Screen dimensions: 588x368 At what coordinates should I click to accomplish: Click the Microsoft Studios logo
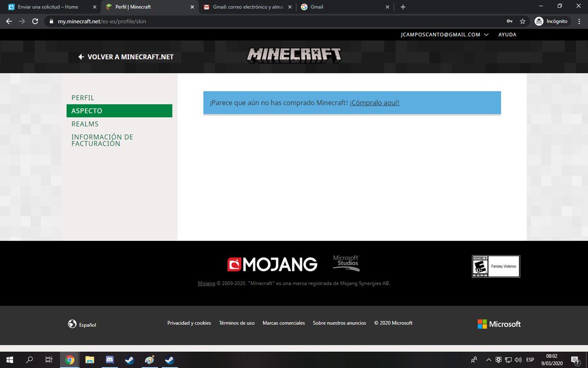tap(346, 263)
